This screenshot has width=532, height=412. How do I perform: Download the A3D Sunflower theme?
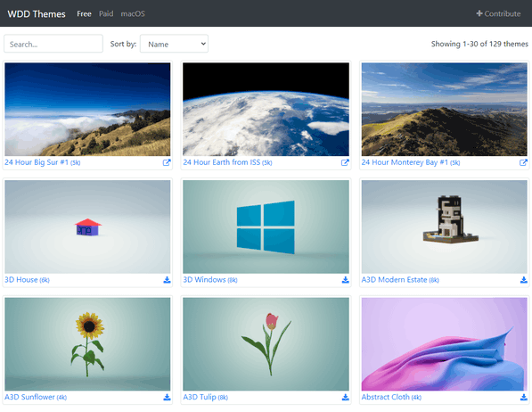167,397
